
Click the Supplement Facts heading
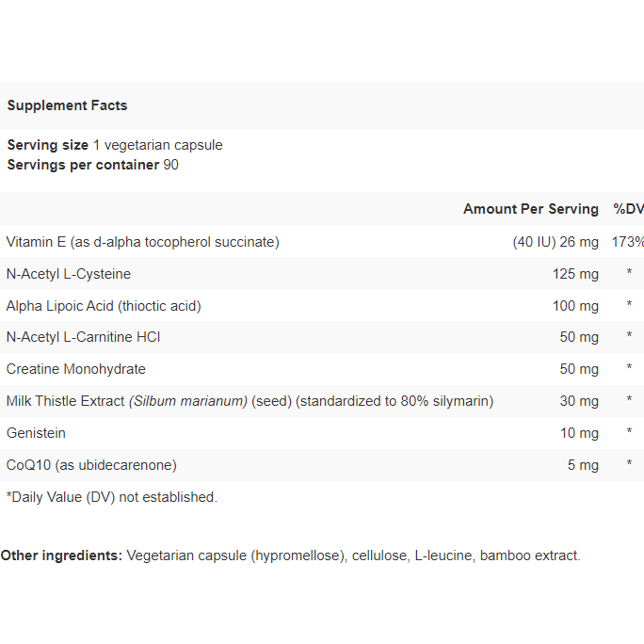pyautogui.click(x=68, y=105)
